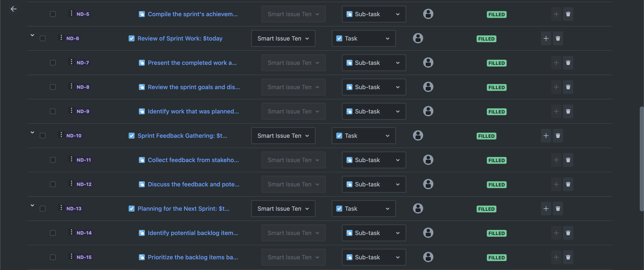Add a sub-task under ND-10
This screenshot has width=644, height=270.
click(546, 135)
